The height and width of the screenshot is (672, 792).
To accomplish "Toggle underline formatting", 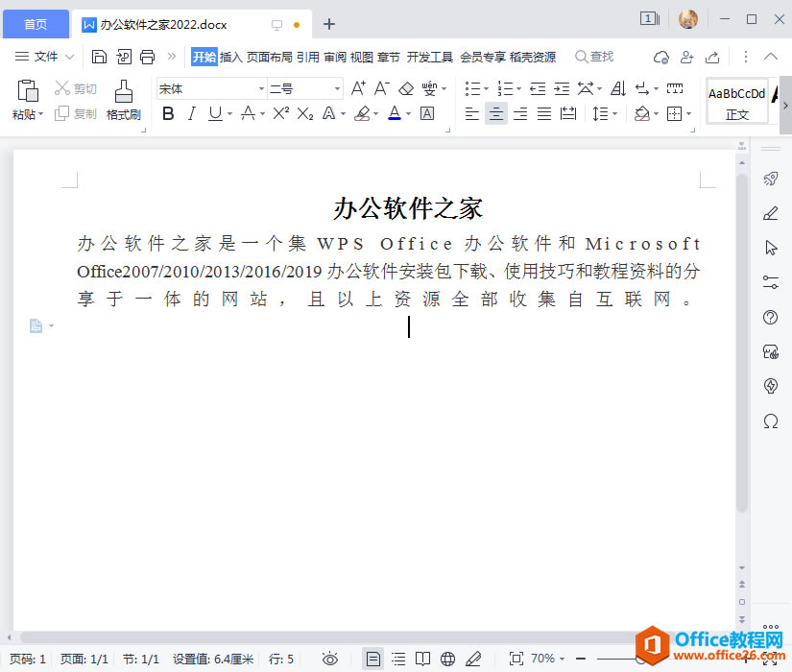I will pos(213,113).
